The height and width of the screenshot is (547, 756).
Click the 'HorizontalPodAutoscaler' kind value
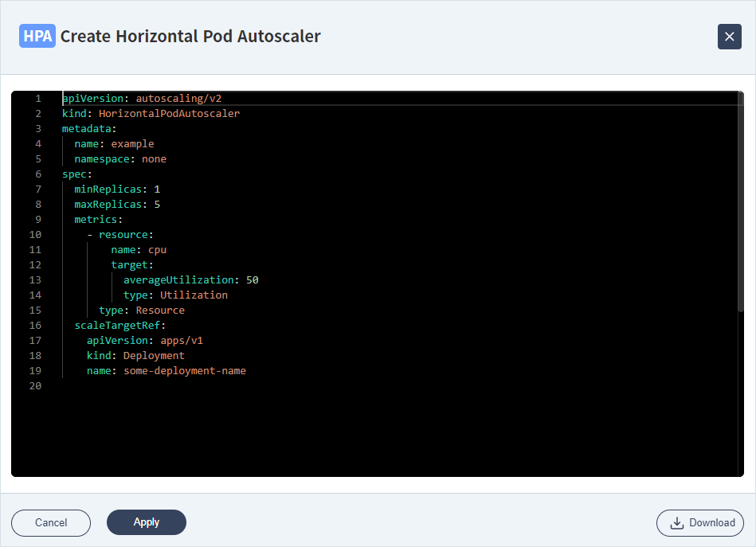point(169,114)
